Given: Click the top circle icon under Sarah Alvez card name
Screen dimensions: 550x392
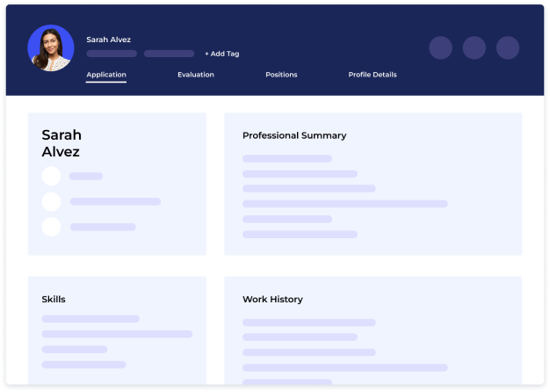Looking at the screenshot, I should (x=51, y=176).
